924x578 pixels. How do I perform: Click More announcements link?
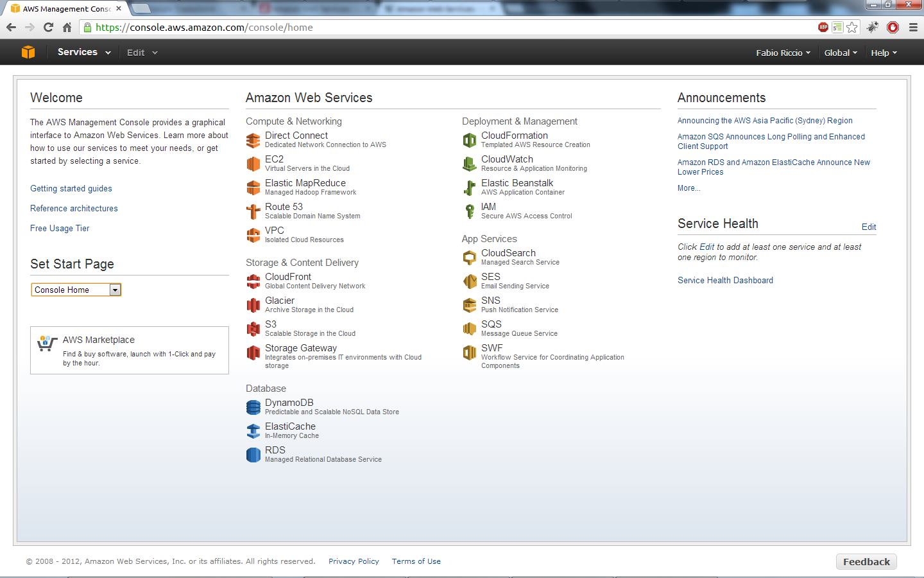(689, 188)
